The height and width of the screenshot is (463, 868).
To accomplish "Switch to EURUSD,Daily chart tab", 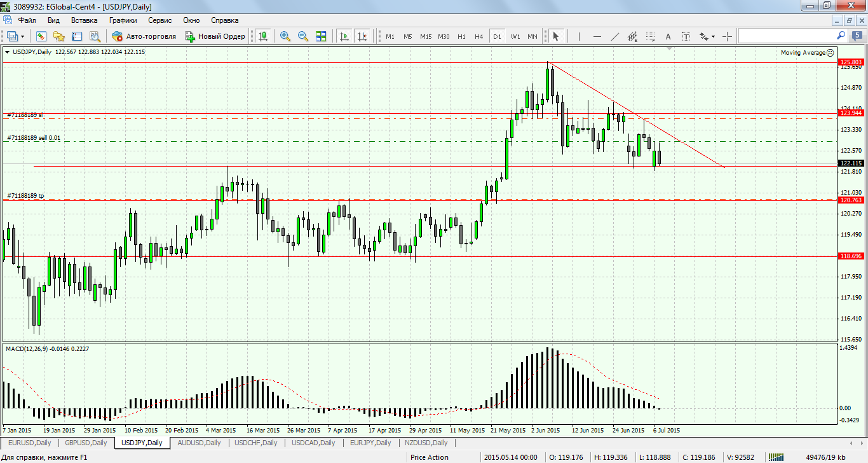I will pyautogui.click(x=29, y=443).
